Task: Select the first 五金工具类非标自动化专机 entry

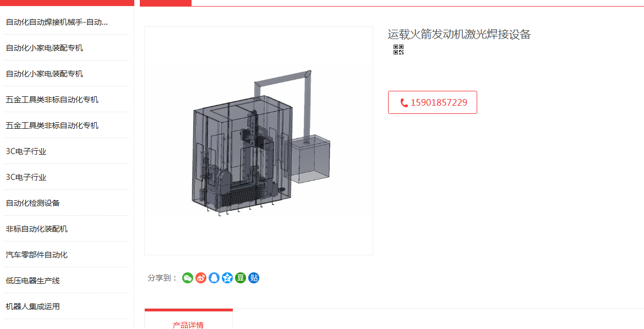Action: [x=52, y=100]
